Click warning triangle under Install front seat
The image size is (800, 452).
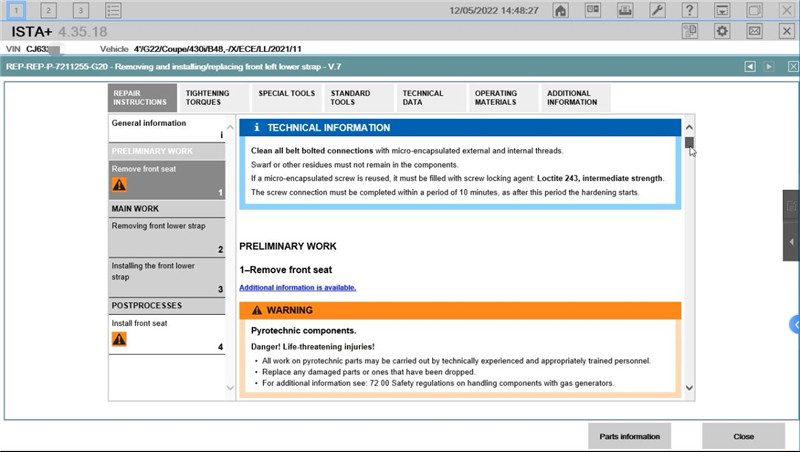119,339
